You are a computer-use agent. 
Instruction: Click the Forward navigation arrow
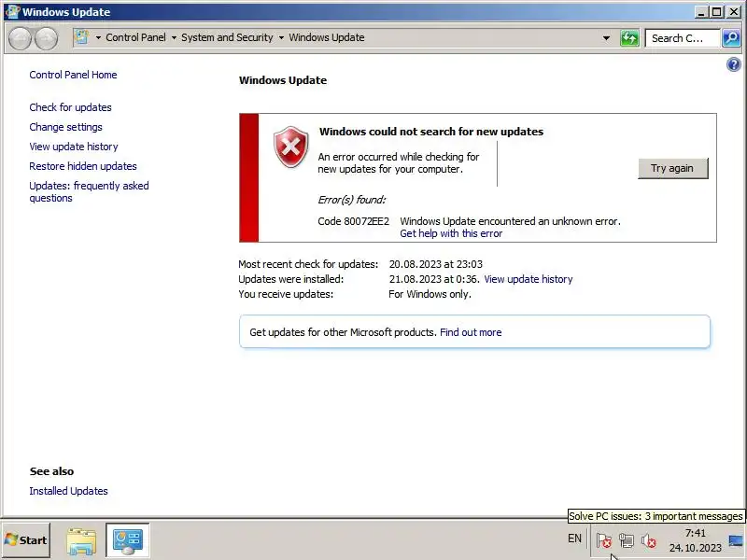46,38
